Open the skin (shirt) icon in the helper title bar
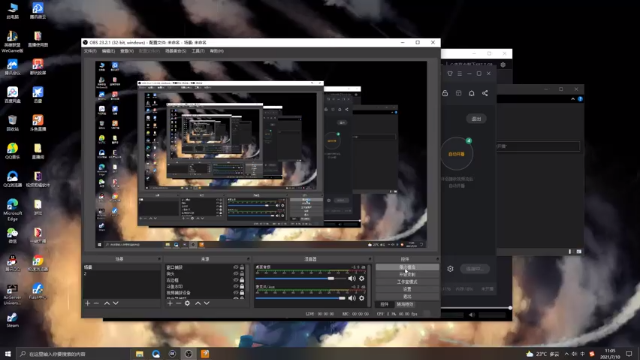The image size is (640, 360). [x=450, y=73]
